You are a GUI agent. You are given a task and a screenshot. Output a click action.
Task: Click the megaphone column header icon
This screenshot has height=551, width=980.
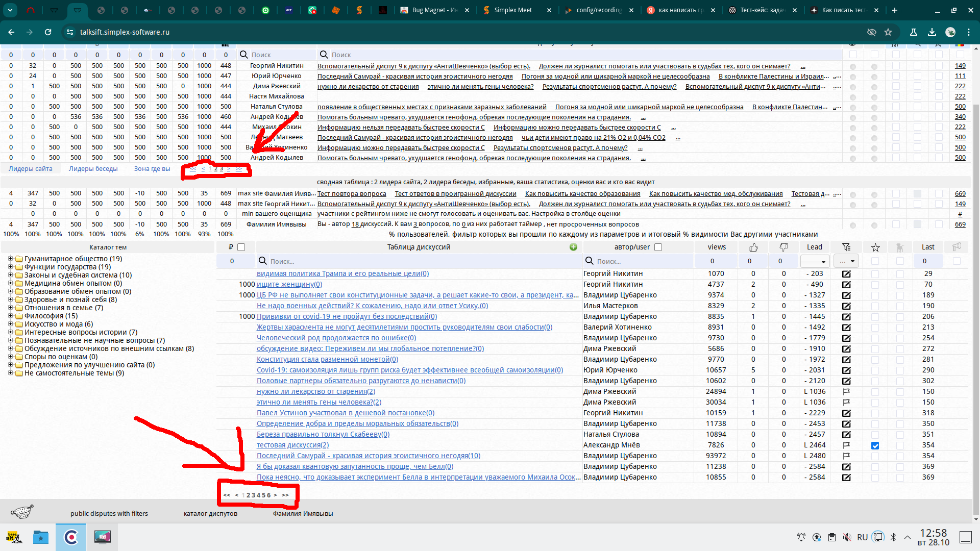pos(957,247)
